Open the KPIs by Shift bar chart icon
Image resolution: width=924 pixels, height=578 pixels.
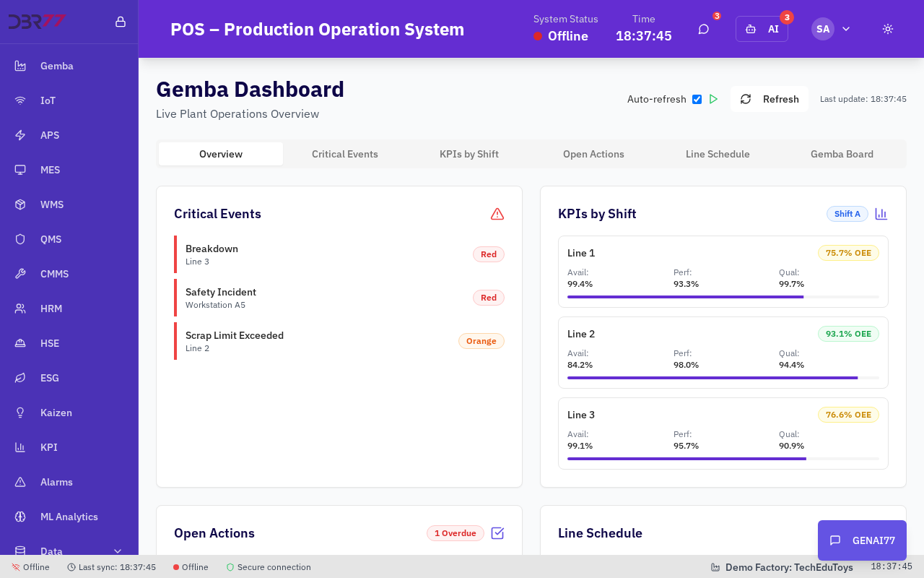click(881, 214)
